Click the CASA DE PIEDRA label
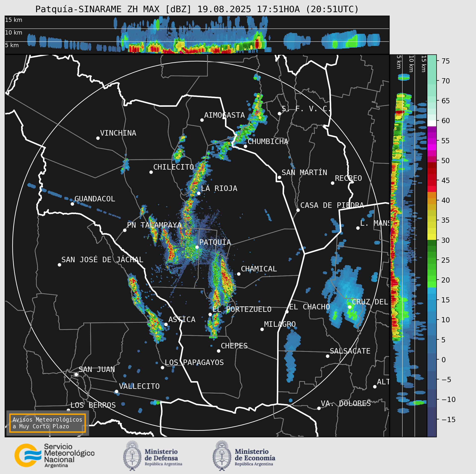This screenshot has height=474, width=476. pyautogui.click(x=332, y=205)
